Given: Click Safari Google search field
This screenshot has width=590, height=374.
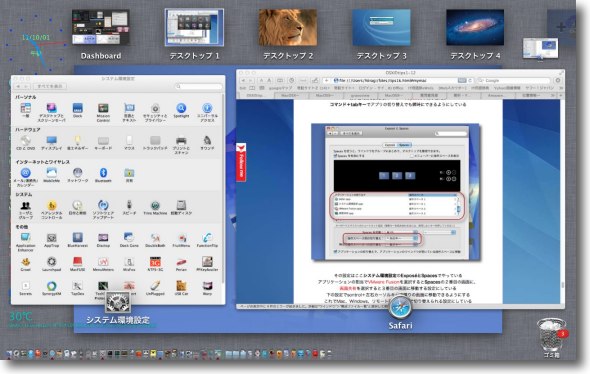Looking at the screenshot, I should pyautogui.click(x=514, y=81).
